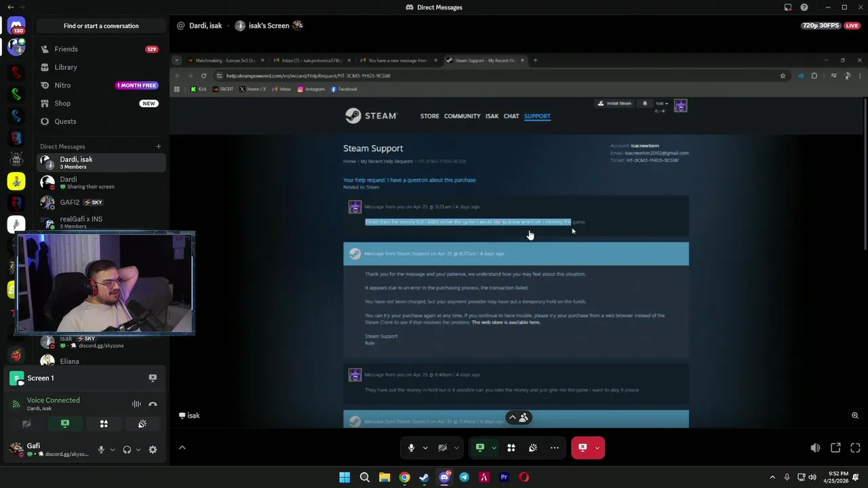Click Find or start a conversation field

[x=101, y=26]
